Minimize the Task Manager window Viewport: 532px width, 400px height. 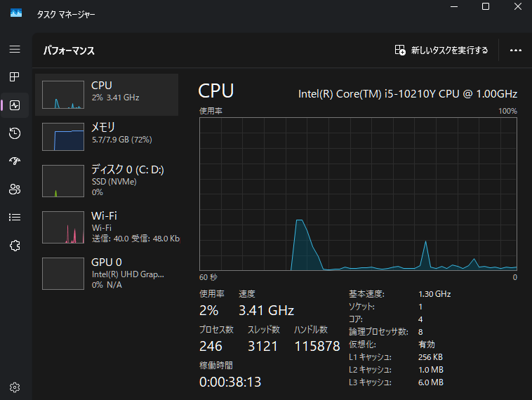(454, 6)
